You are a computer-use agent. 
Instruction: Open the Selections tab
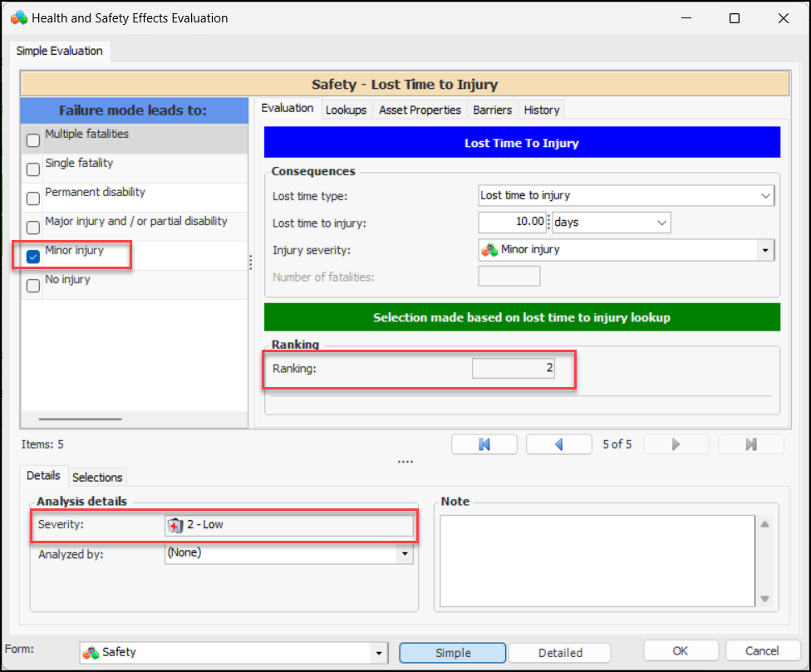pos(97,477)
